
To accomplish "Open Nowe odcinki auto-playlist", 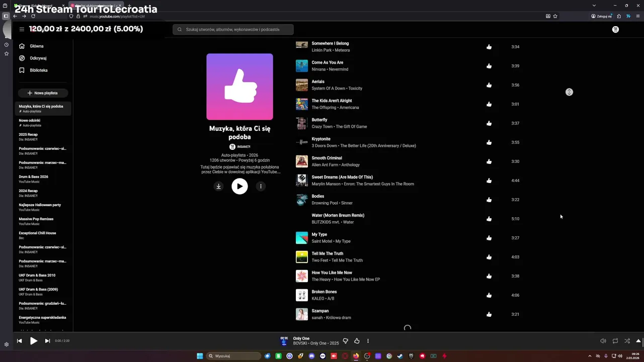I will click(43, 123).
